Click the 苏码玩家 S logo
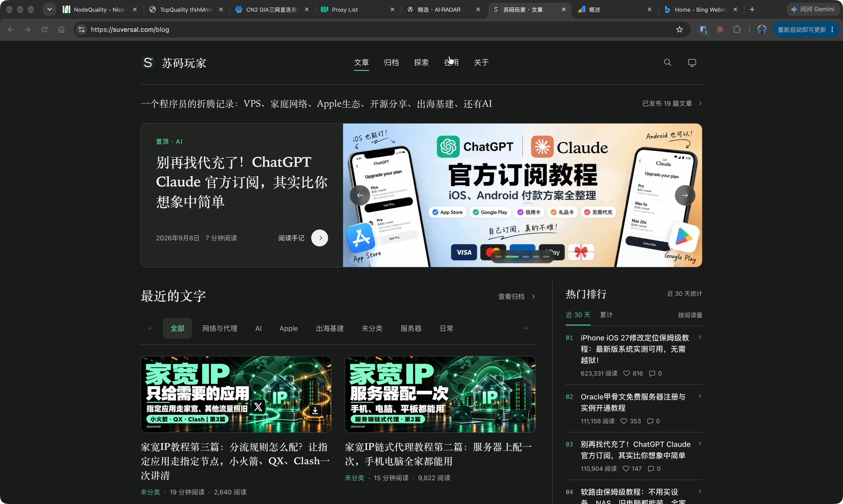This screenshot has height=504, width=843. [x=148, y=63]
